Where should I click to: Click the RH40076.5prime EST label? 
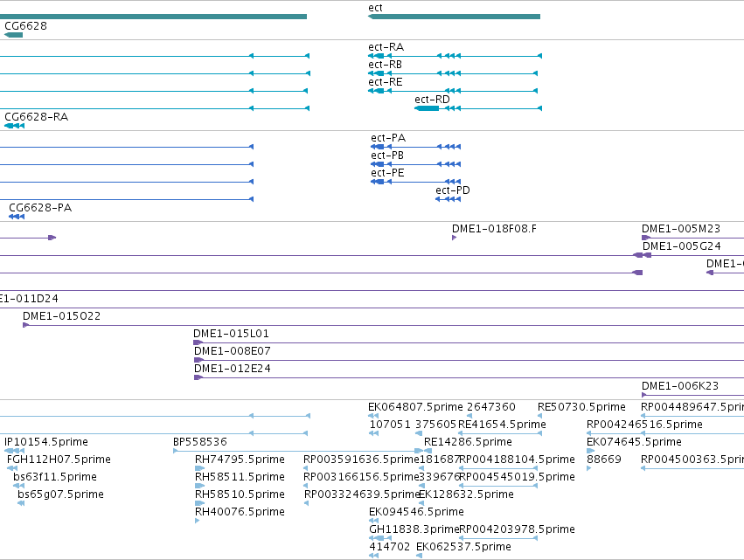pyautogui.click(x=240, y=512)
